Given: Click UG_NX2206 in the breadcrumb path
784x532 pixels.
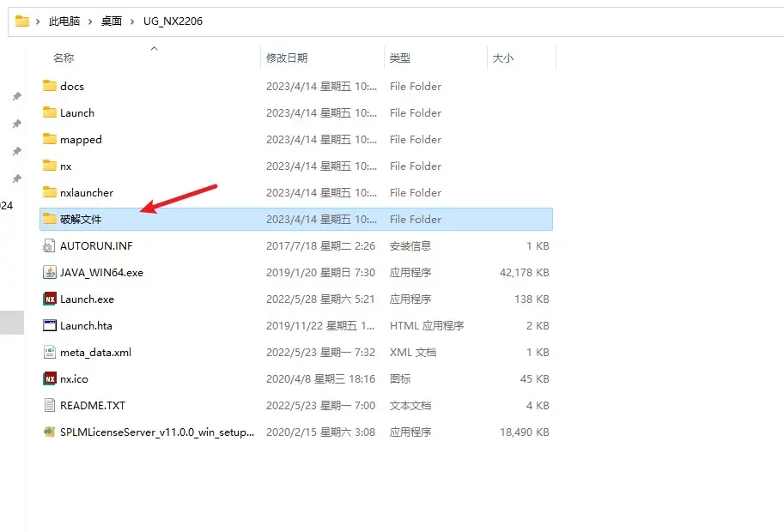Looking at the screenshot, I should click(x=173, y=21).
